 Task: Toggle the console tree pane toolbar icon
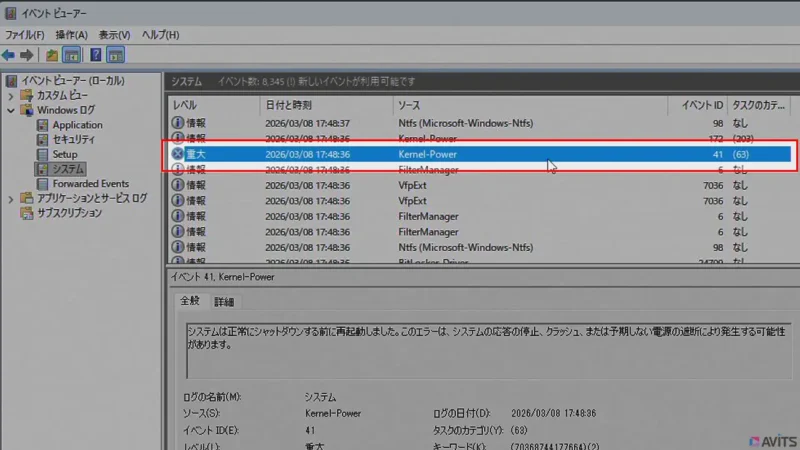tap(72, 55)
